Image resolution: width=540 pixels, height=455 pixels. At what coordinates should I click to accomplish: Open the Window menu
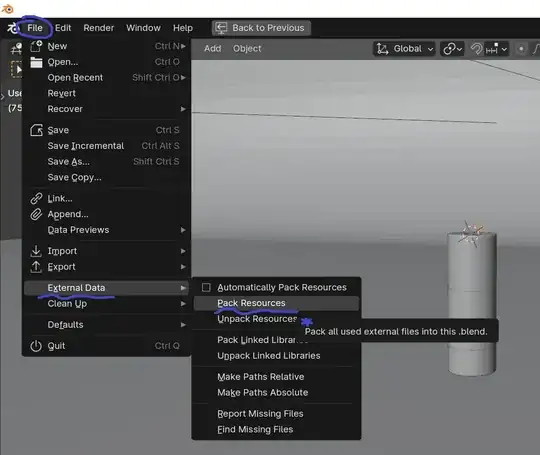[x=143, y=28]
